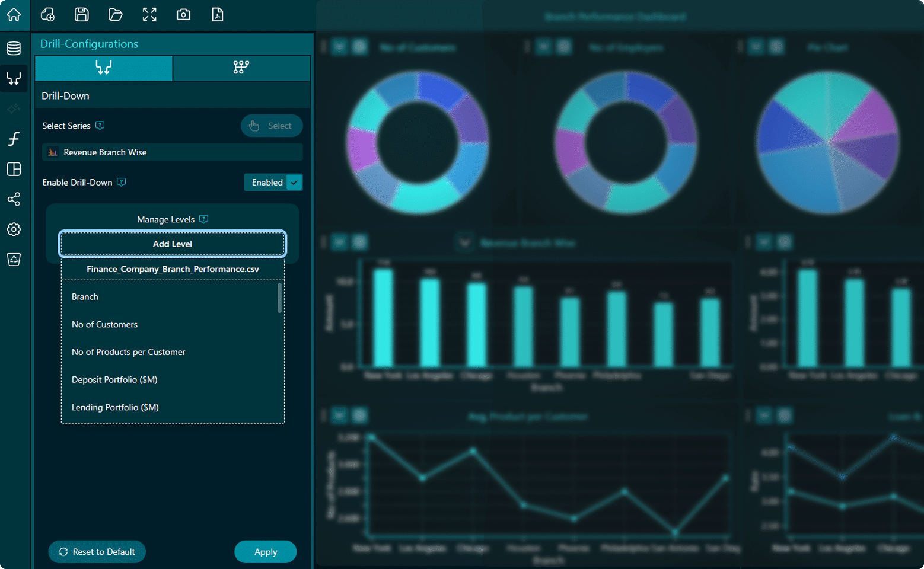The width and height of the screenshot is (924, 569).
Task: Open the formula function sidebar icon
Action: 14,139
